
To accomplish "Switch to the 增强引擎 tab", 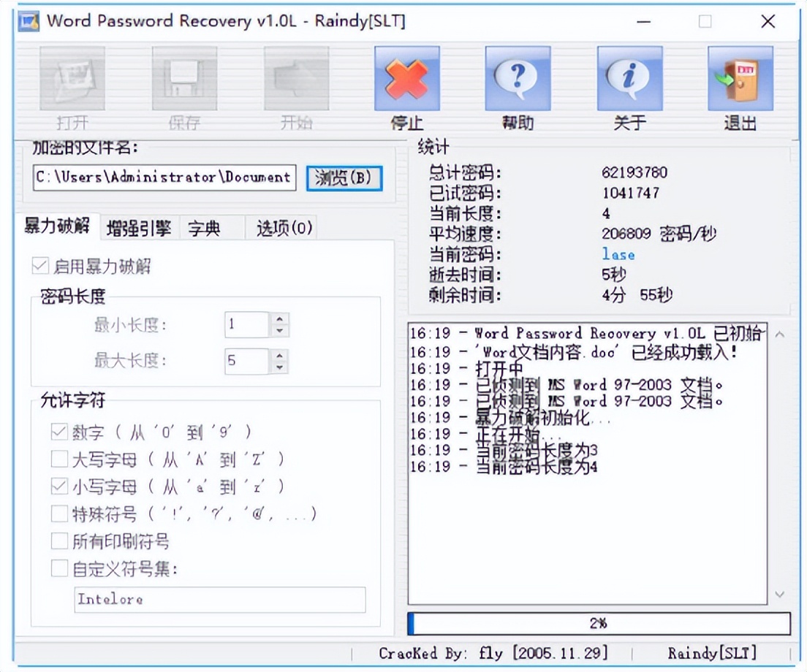I will [139, 228].
